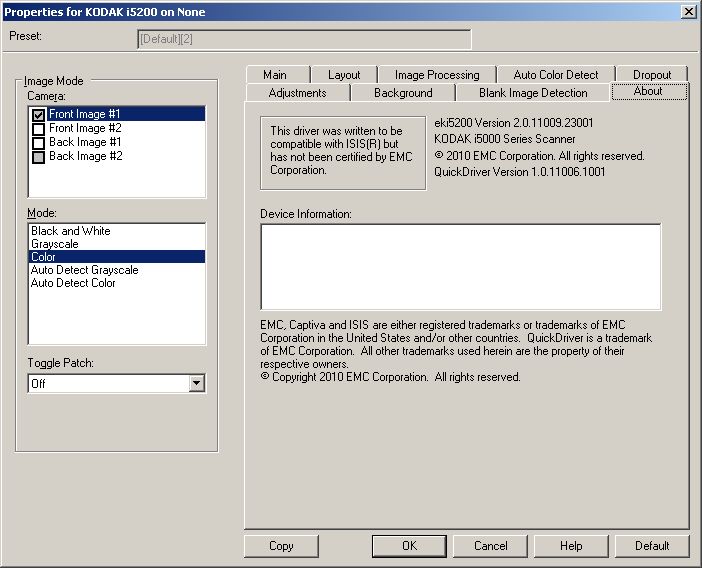Viewport: 702px width, 568px height.
Task: Click the Cancel button
Action: coord(490,546)
